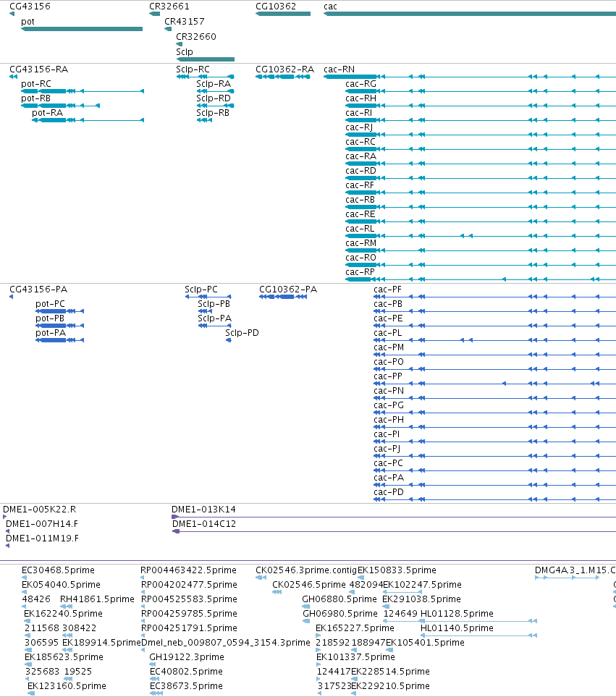Select the cac-RH transcript label
This screenshot has width=616, height=697.
tap(361, 98)
